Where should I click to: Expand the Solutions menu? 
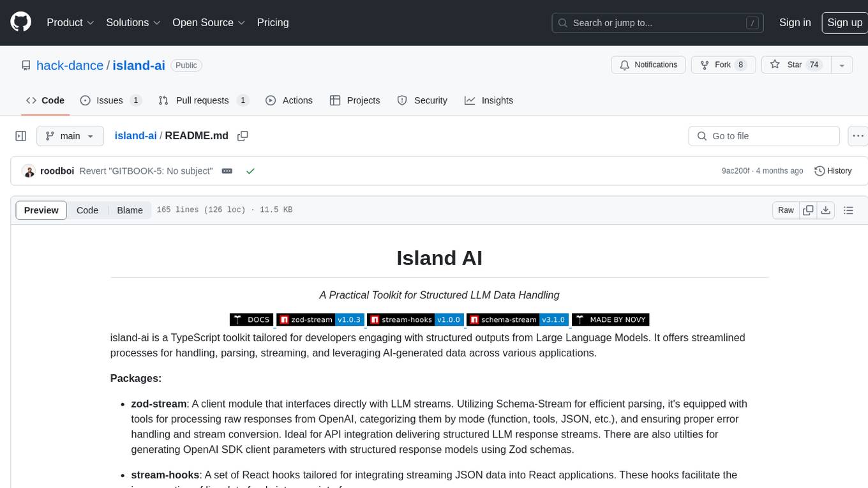pos(133,22)
